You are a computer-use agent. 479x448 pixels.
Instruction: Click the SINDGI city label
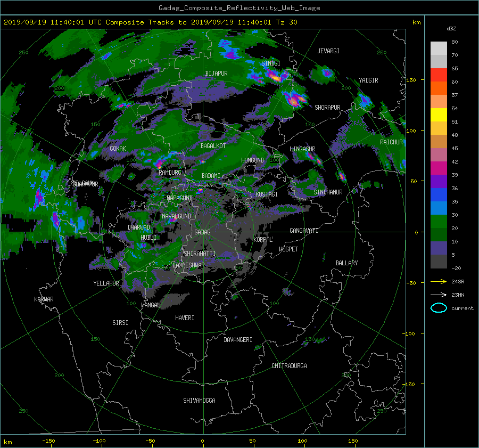pyautogui.click(x=271, y=63)
